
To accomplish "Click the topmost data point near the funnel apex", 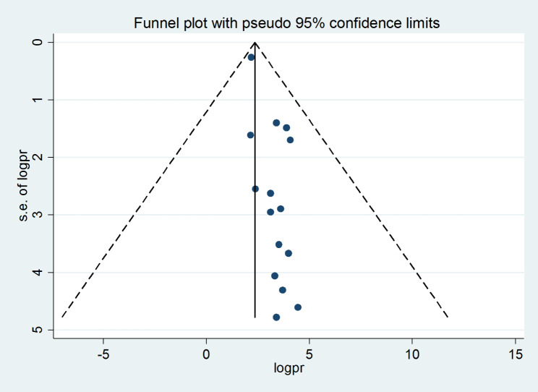I will pyautogui.click(x=252, y=57).
